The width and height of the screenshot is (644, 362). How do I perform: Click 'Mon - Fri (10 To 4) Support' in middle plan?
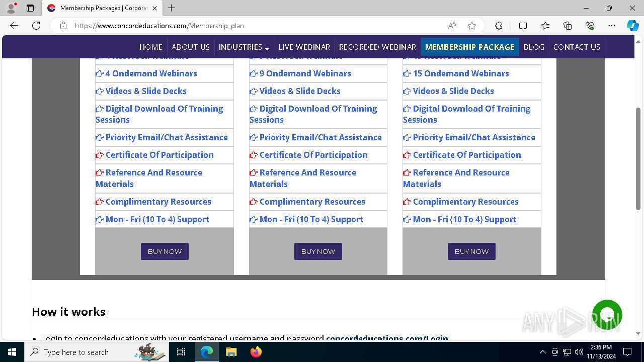(x=311, y=219)
